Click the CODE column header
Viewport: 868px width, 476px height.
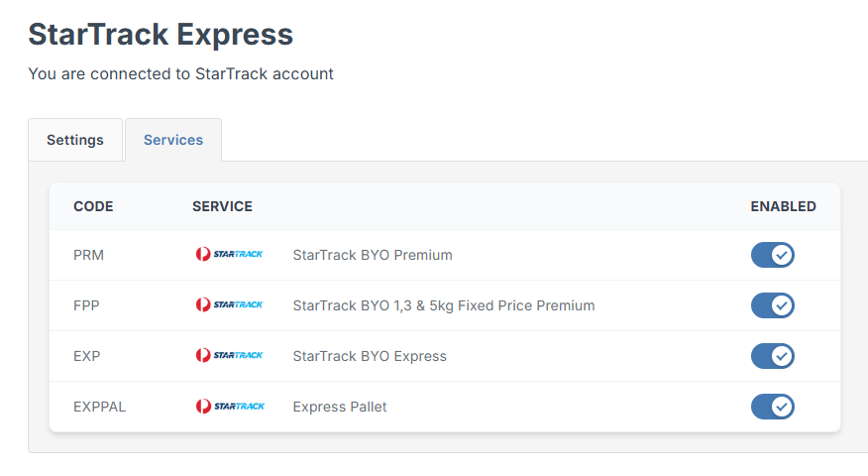(x=93, y=206)
